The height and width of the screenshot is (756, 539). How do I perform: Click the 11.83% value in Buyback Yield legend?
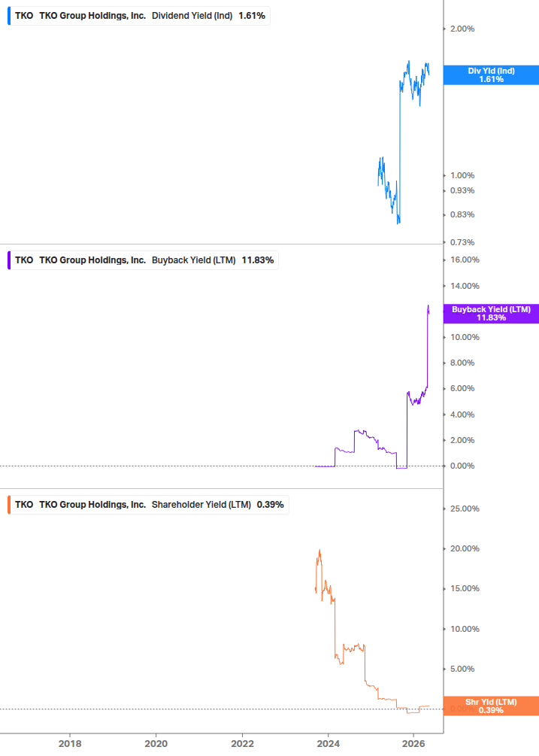pos(258,260)
